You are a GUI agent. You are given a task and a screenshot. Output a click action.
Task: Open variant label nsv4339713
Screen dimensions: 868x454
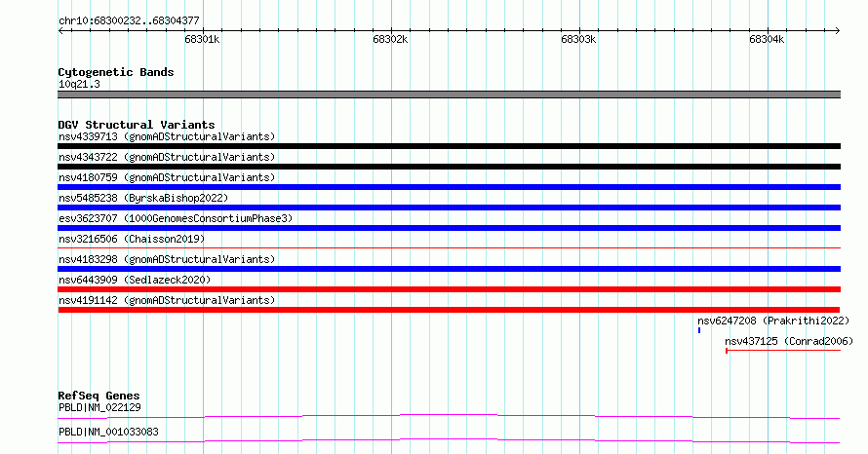167,136
